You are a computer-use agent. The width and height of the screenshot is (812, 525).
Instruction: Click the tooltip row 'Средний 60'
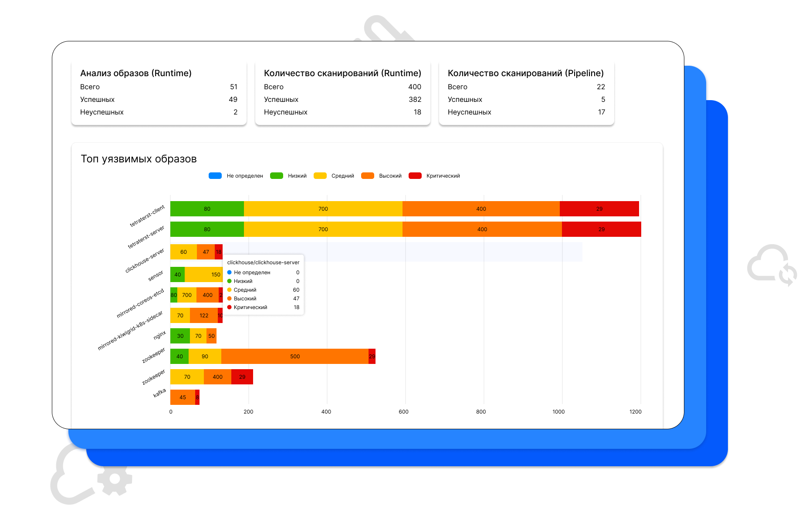pos(263,290)
